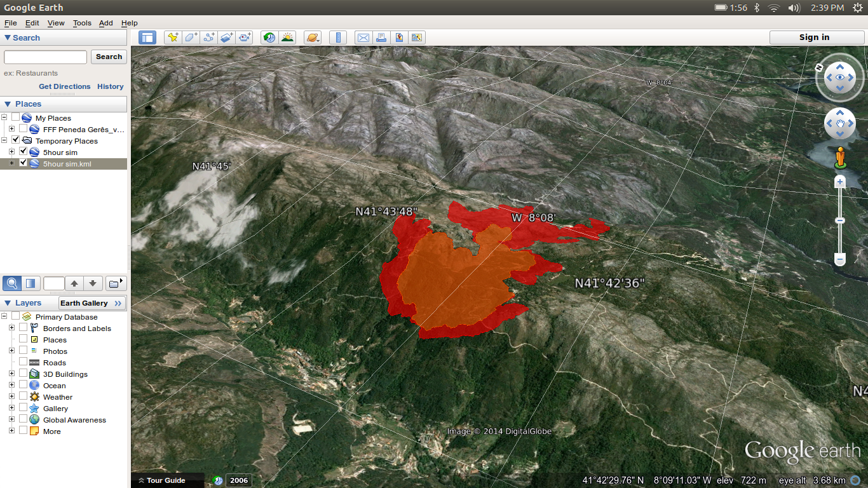Viewport: 868px width, 488px height.
Task: Click in the search text field
Action: [x=45, y=57]
